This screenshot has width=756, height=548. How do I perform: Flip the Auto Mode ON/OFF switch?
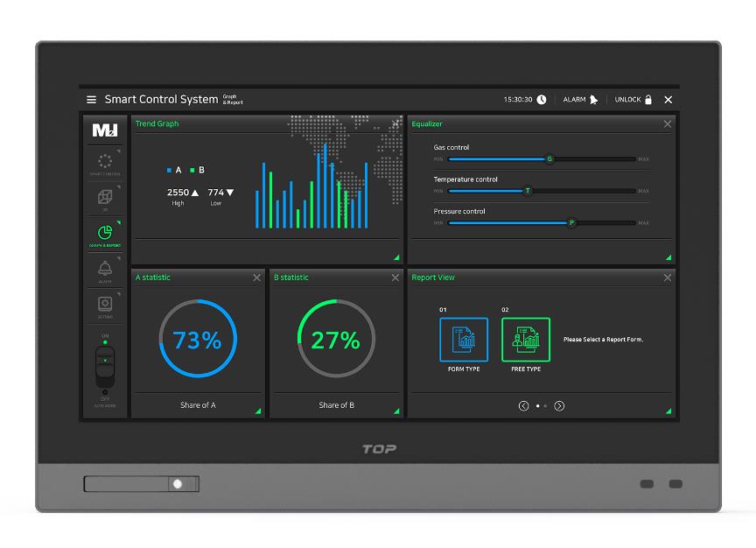click(x=105, y=366)
